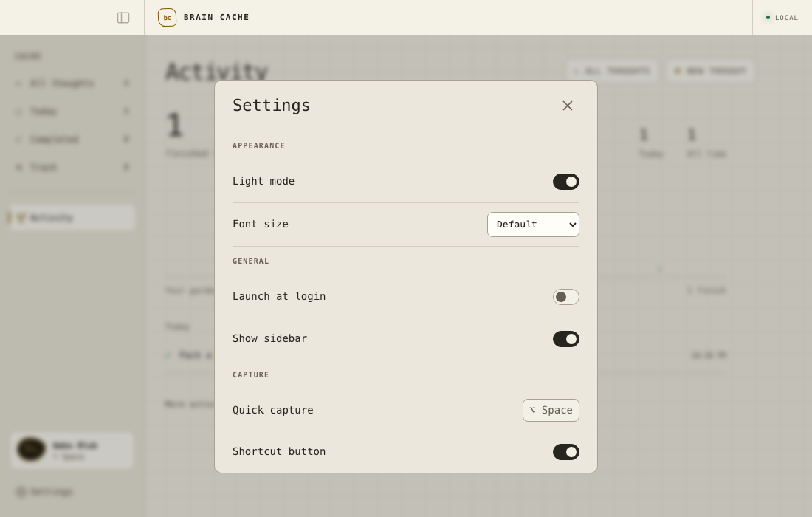Change the Quick capture shortcut
812x517 pixels.
(x=551, y=411)
